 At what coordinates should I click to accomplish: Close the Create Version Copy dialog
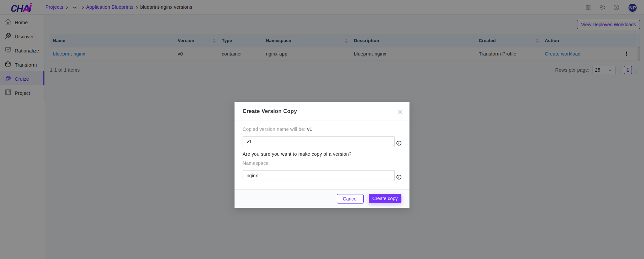(400, 112)
